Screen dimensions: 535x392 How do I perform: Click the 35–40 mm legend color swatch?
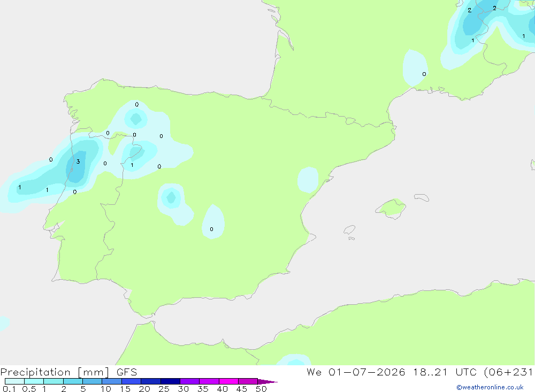[209, 381]
